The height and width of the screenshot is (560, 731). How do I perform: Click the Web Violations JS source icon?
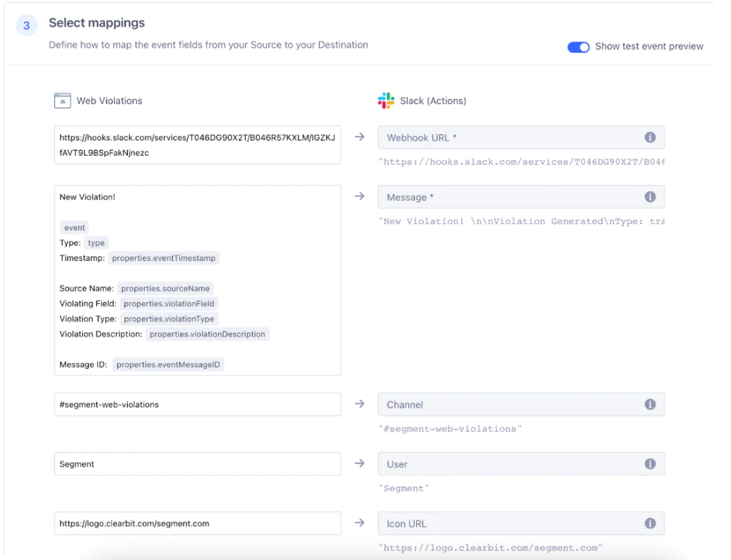(x=63, y=101)
